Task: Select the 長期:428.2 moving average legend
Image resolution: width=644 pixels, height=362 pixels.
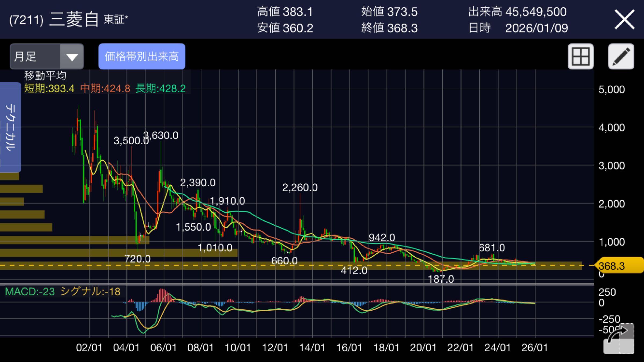Action: pos(160,88)
